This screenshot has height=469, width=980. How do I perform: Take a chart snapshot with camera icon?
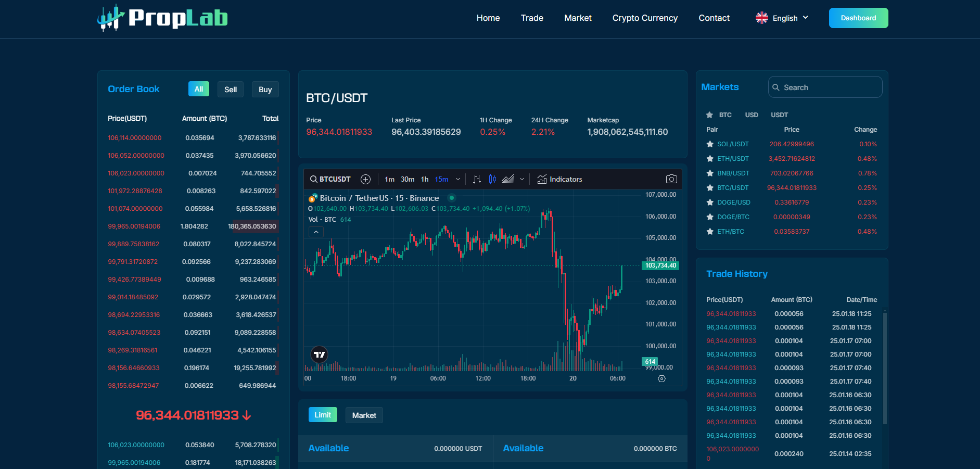671,179
